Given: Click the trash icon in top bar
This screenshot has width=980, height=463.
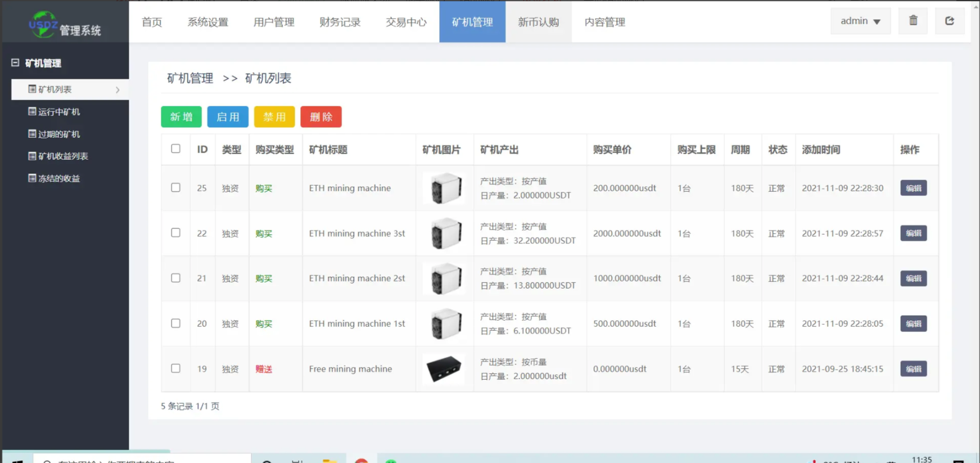Looking at the screenshot, I should [913, 21].
